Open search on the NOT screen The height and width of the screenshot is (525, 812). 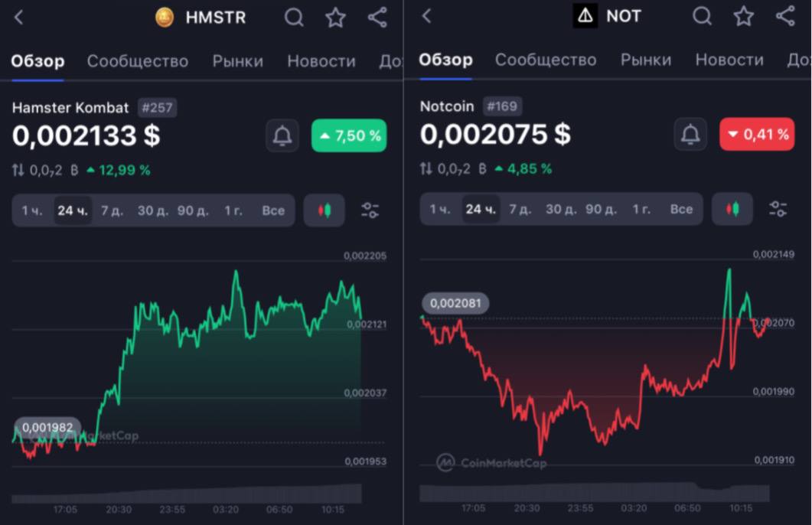(703, 16)
